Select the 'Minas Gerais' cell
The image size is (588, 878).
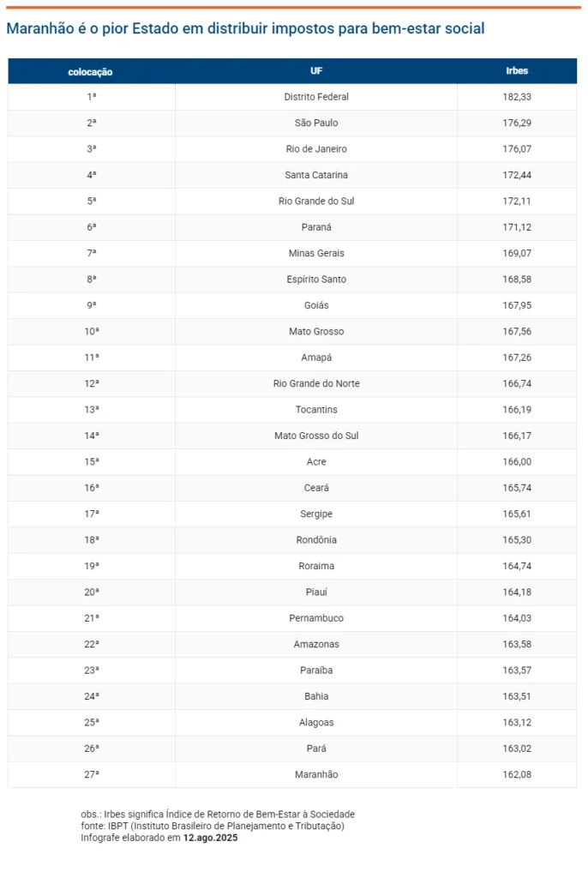[316, 254]
